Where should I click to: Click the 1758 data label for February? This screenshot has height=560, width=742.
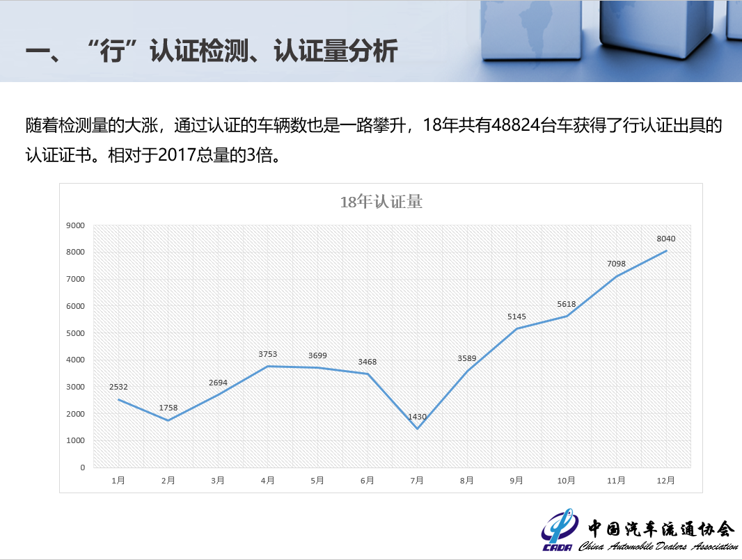pyautogui.click(x=168, y=407)
